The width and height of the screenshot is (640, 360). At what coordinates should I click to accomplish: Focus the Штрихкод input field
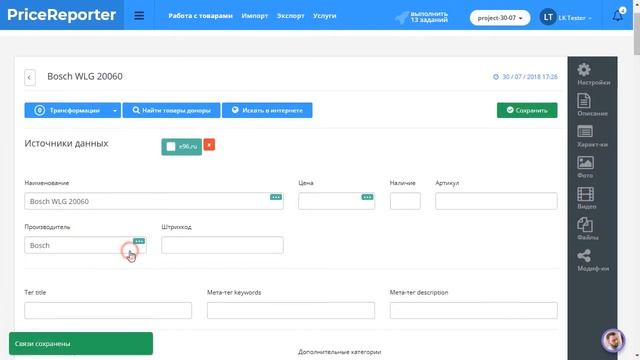222,245
